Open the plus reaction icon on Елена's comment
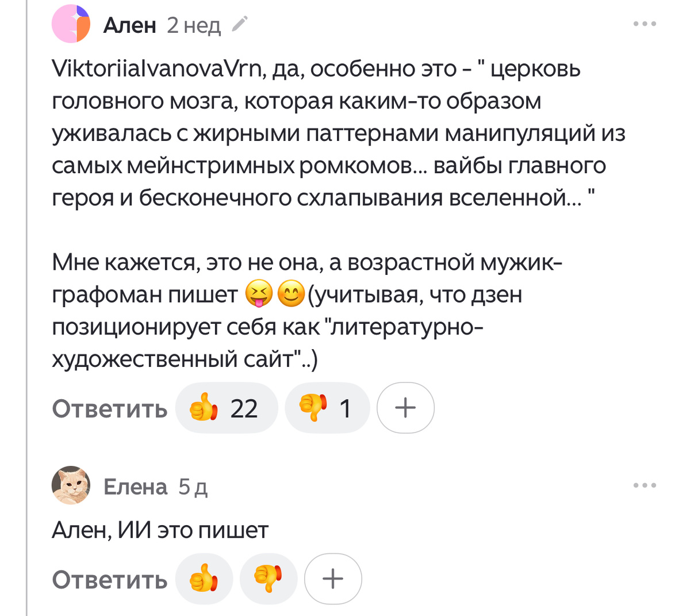 332,579
